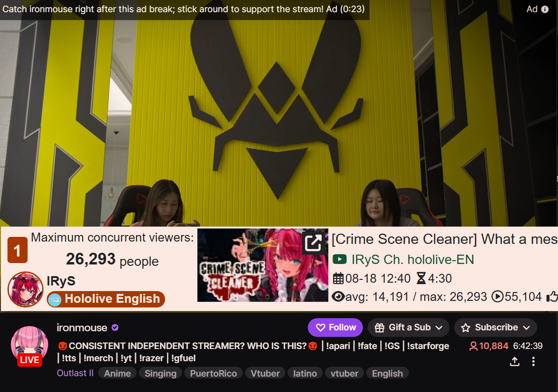Open the three-dot more options menu
The width and height of the screenshot is (558, 392).
pos(533,362)
